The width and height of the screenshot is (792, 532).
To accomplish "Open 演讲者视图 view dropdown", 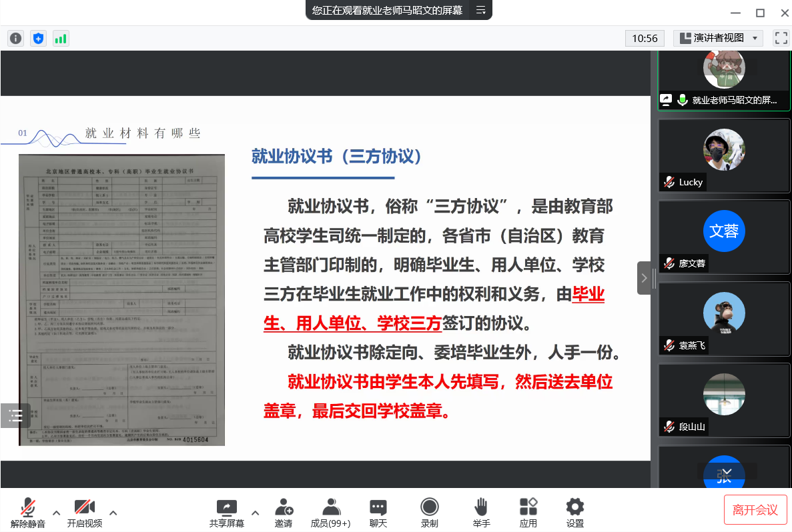I will click(718, 38).
